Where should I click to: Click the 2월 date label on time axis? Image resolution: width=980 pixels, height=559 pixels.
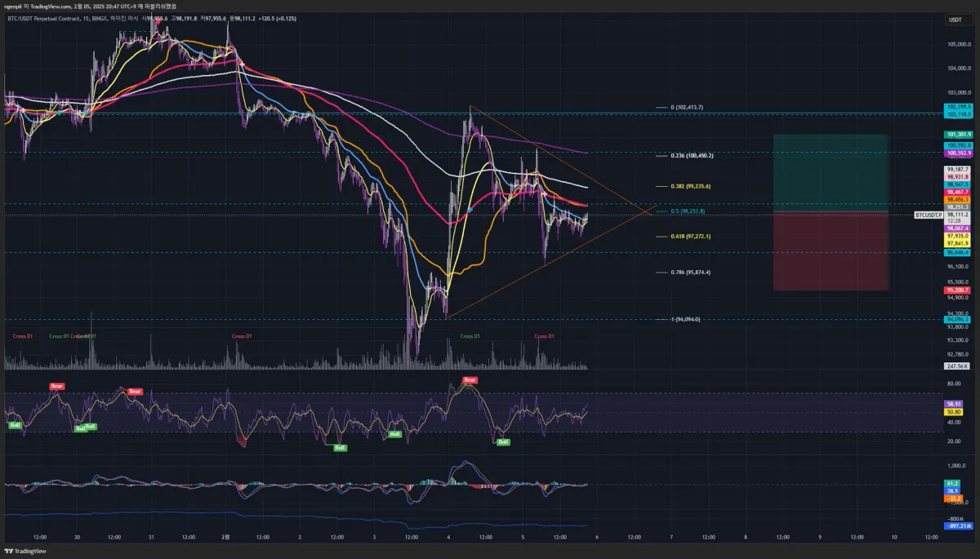(x=226, y=537)
